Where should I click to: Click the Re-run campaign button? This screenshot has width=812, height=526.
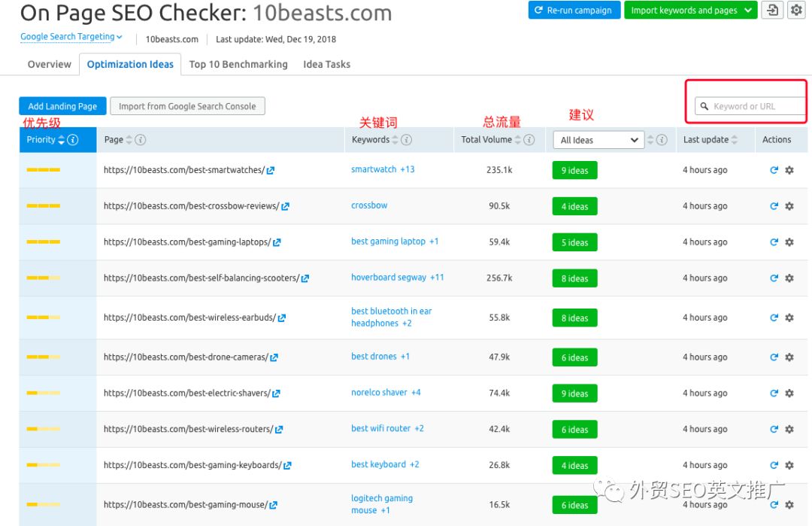point(574,11)
